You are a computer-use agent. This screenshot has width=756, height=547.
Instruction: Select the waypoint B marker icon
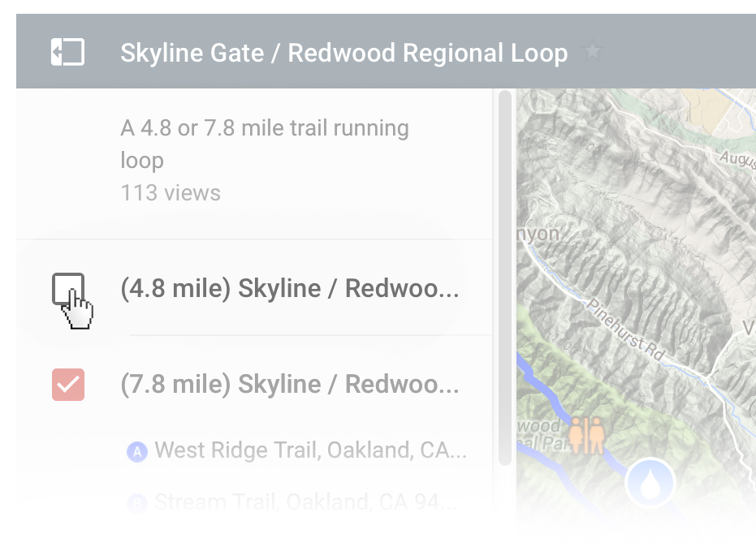point(137,503)
